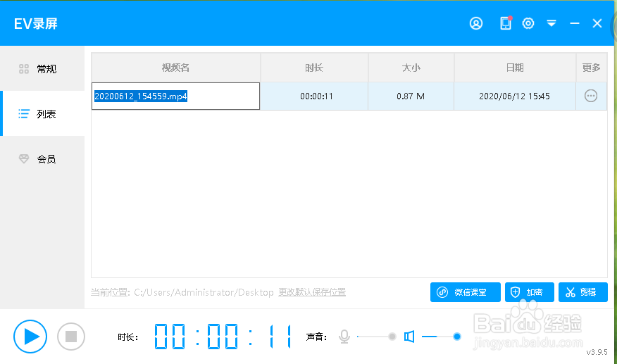Select the 列表 sidebar tab
Screen dimensions: 617x364
pyautogui.click(x=42, y=114)
